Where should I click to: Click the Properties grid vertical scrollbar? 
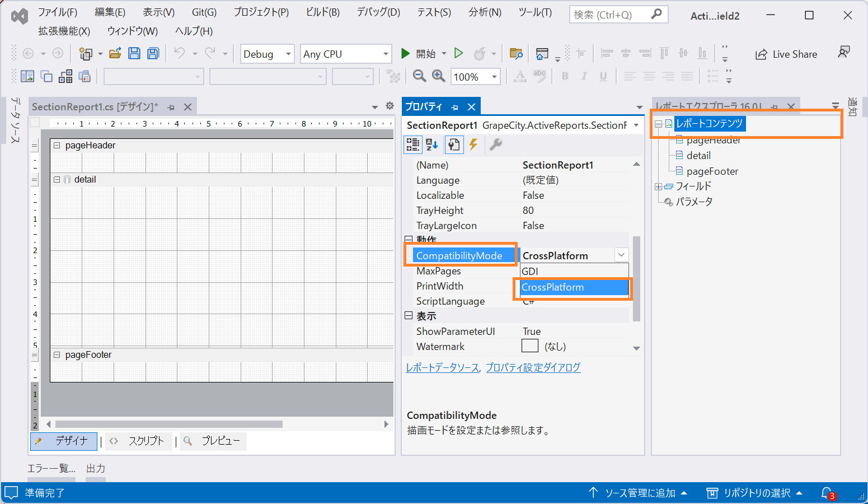tap(636, 279)
